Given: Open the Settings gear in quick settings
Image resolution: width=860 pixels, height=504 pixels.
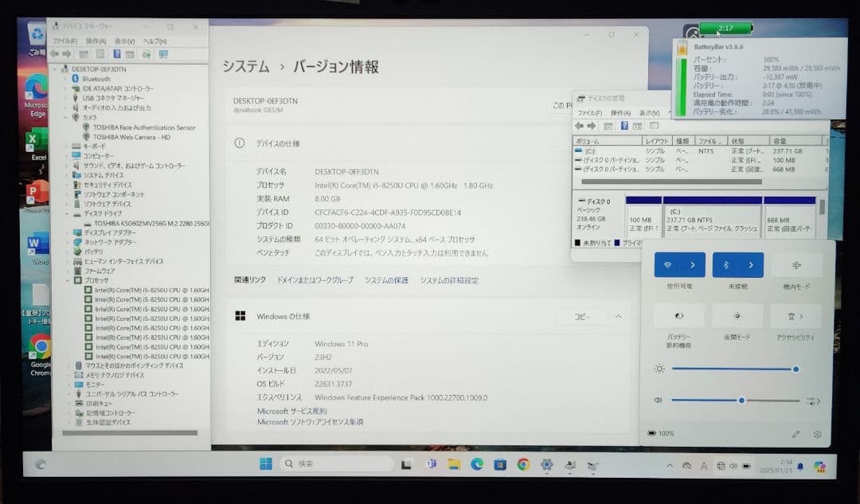Looking at the screenshot, I should (x=818, y=434).
